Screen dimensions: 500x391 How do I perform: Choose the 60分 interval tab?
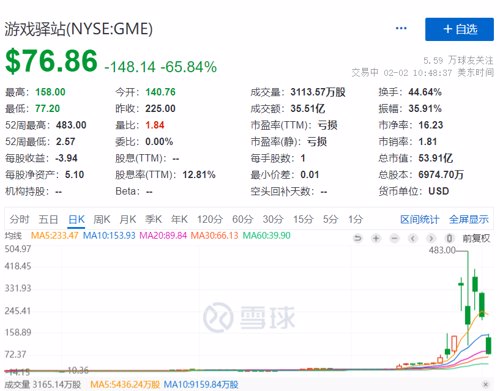pyautogui.click(x=243, y=219)
